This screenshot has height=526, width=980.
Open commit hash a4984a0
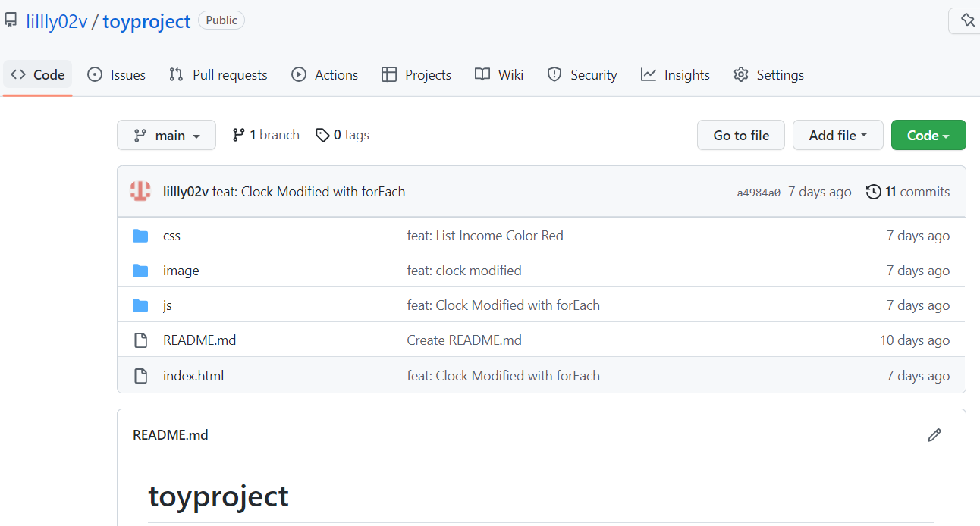click(x=759, y=193)
